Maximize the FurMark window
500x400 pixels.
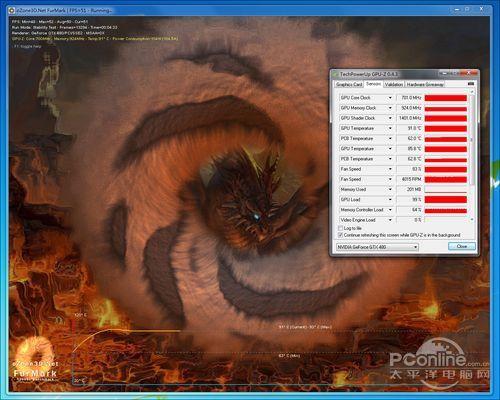click(x=467, y=9)
